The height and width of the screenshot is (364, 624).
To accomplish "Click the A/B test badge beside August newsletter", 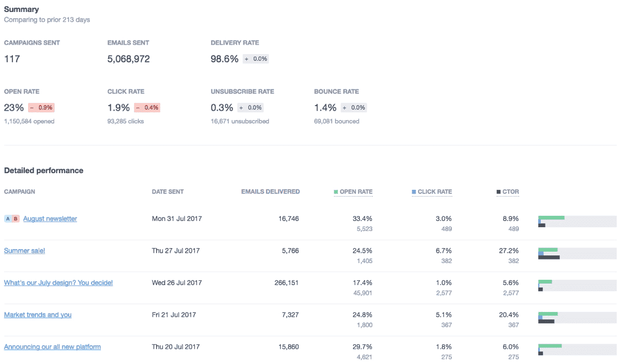I will (x=12, y=219).
